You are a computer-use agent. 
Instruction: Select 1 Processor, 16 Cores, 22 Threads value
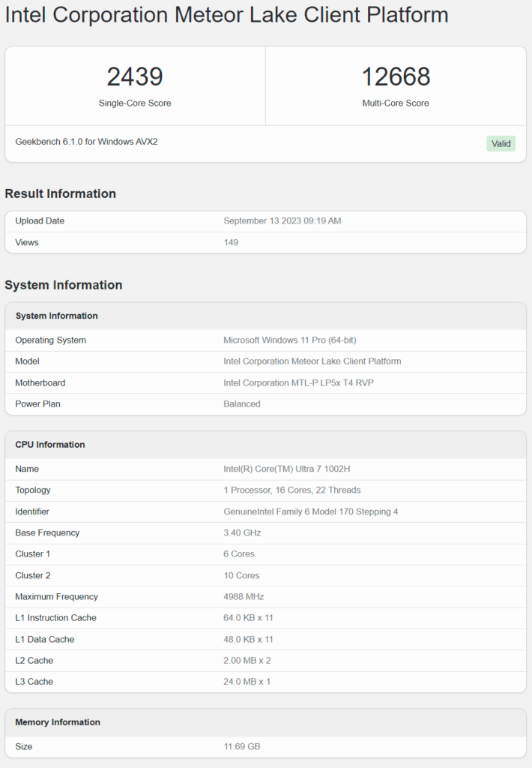[x=292, y=490]
